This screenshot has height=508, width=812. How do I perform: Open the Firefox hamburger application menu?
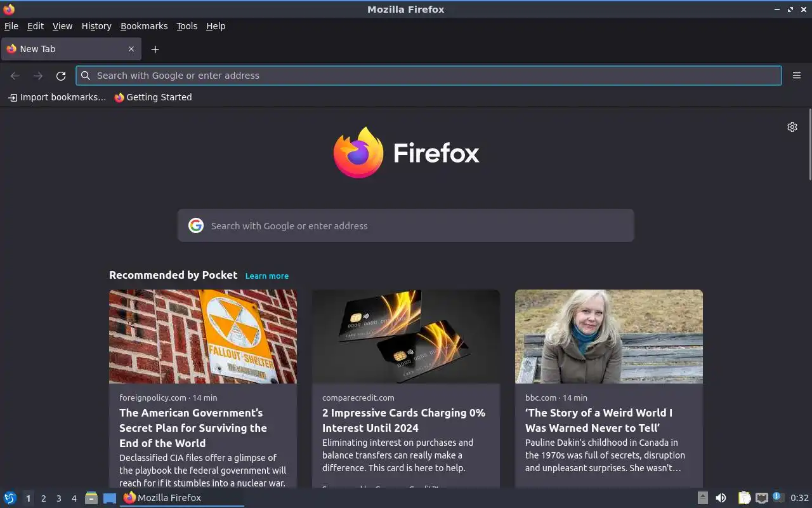click(x=797, y=76)
